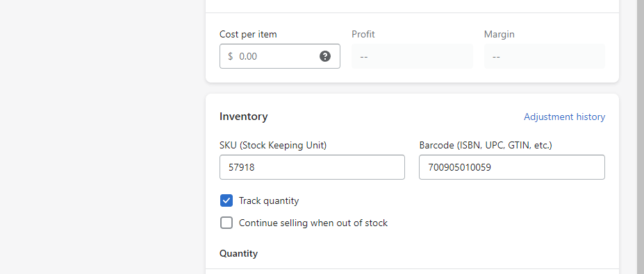The width and height of the screenshot is (644, 274).
Task: Select the SKU field containing 57918
Action: pos(312,167)
